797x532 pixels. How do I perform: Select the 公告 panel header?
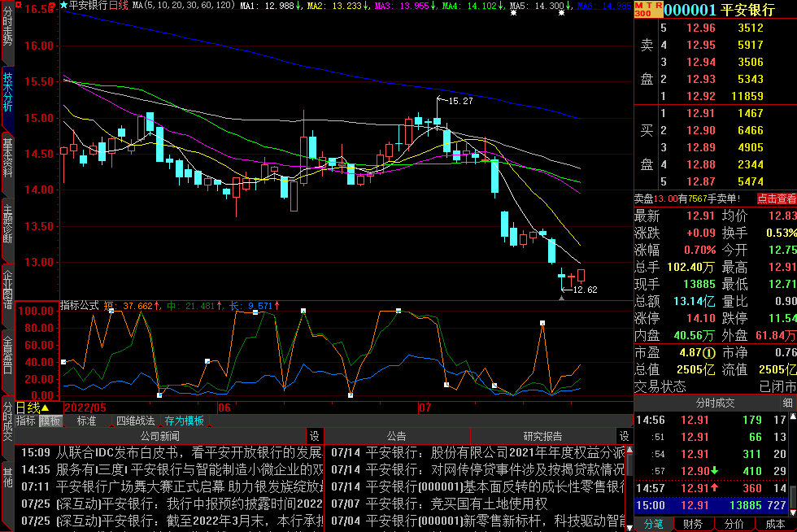397,436
